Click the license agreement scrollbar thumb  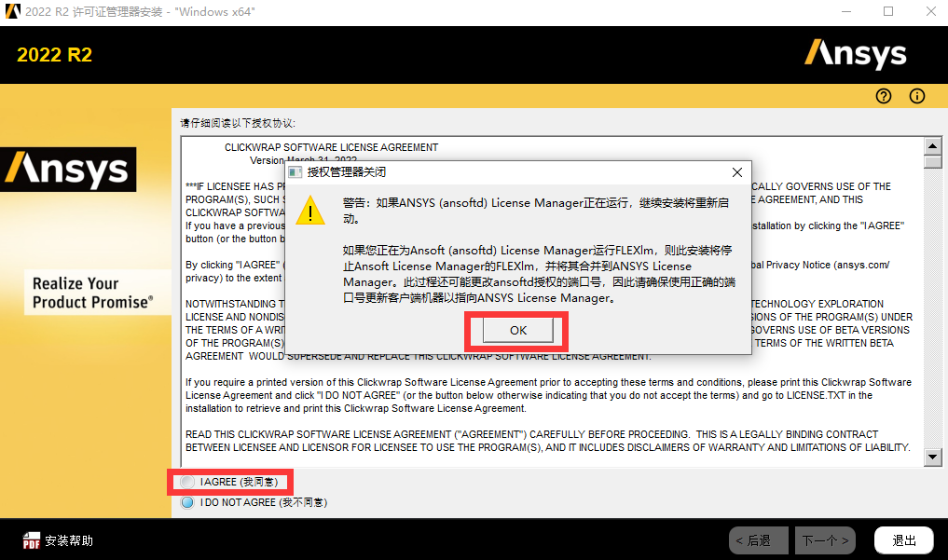pos(933,162)
